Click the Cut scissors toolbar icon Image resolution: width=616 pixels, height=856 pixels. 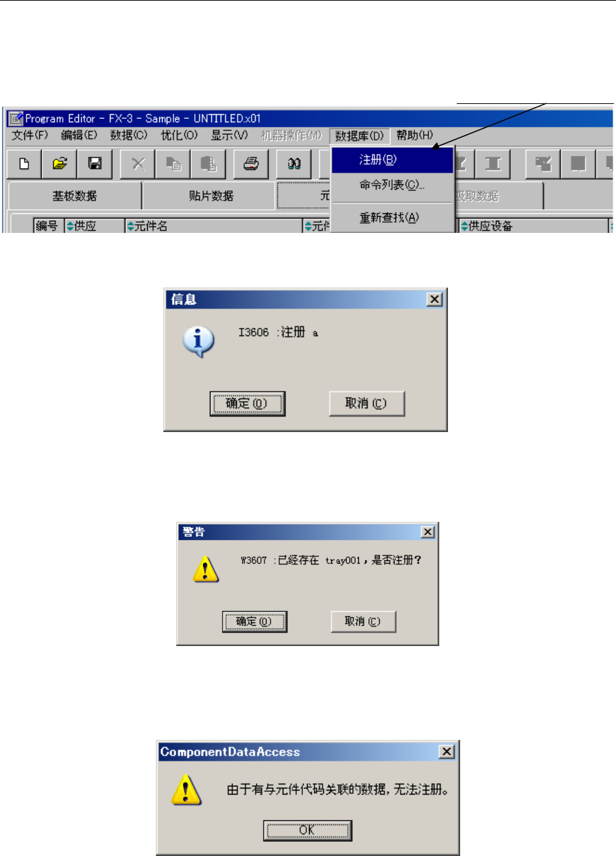pos(137,163)
